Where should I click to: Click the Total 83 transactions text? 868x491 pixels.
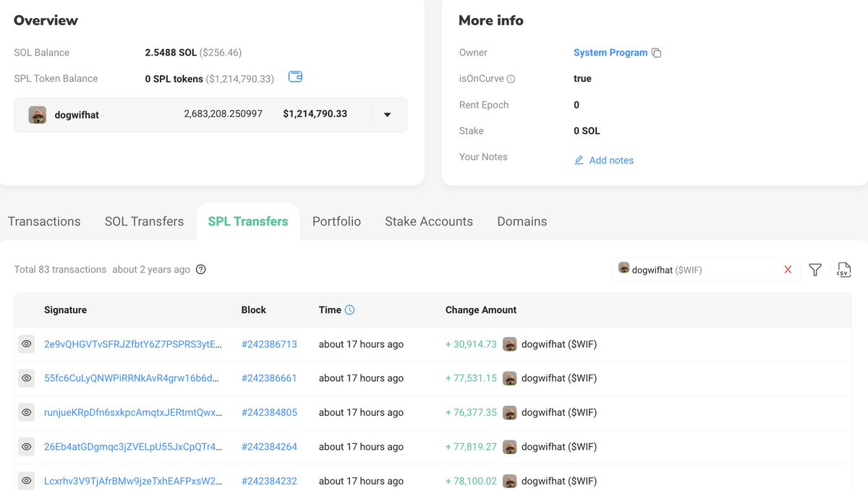(60, 270)
